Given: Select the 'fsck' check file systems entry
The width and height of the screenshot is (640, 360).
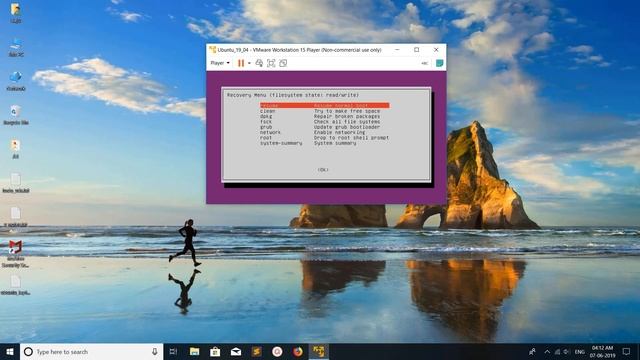Looking at the screenshot, I should 320,122.
